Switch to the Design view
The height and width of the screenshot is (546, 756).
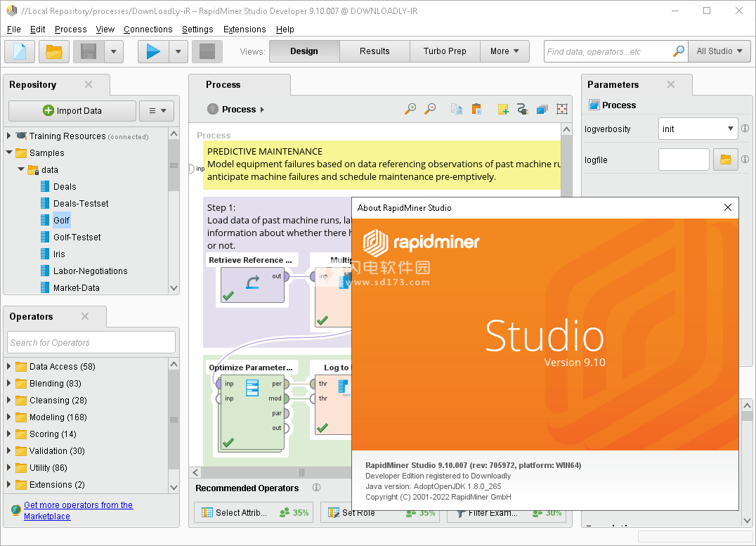(304, 51)
